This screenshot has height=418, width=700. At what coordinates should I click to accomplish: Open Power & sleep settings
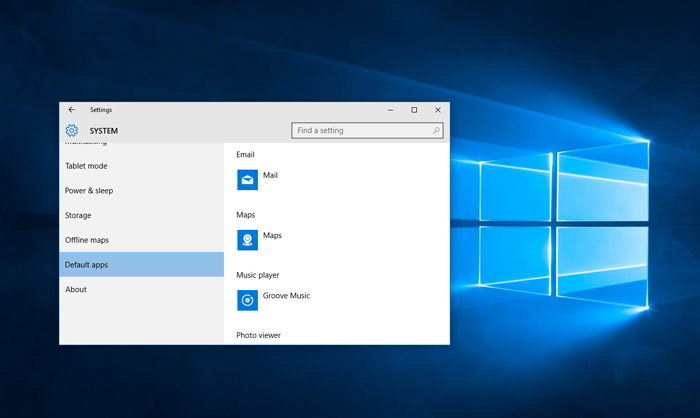142,191
